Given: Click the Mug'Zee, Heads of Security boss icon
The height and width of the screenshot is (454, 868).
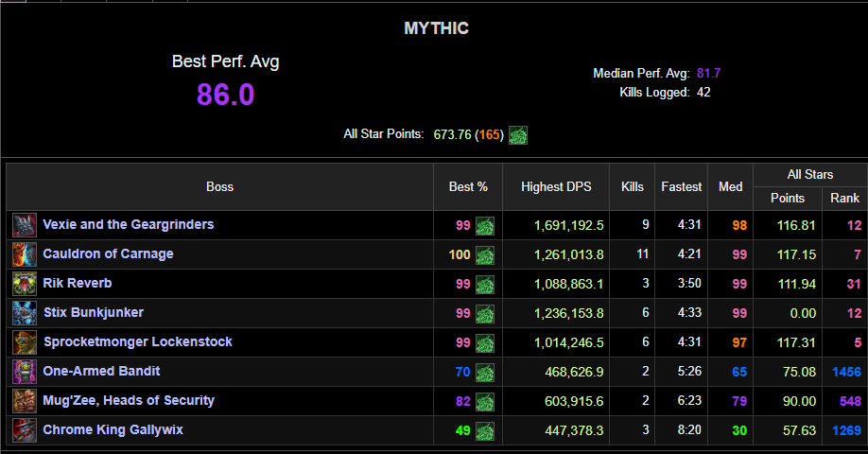Looking at the screenshot, I should [25, 401].
